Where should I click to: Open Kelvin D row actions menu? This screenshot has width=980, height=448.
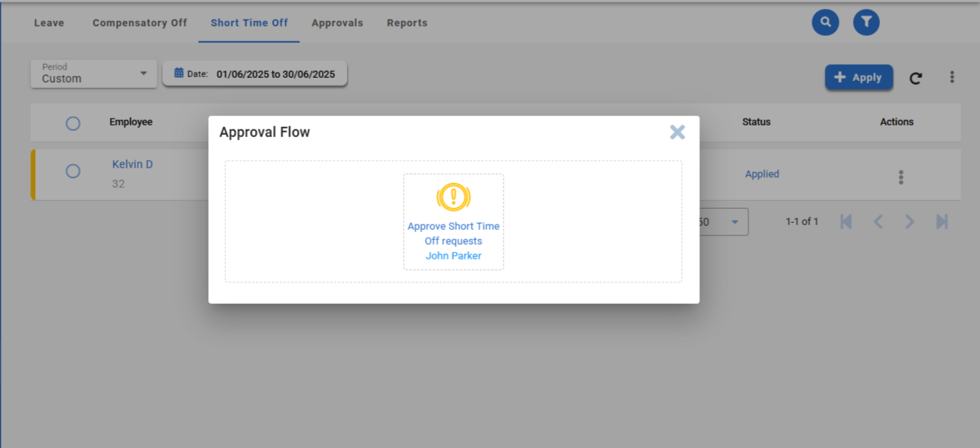coord(900,178)
